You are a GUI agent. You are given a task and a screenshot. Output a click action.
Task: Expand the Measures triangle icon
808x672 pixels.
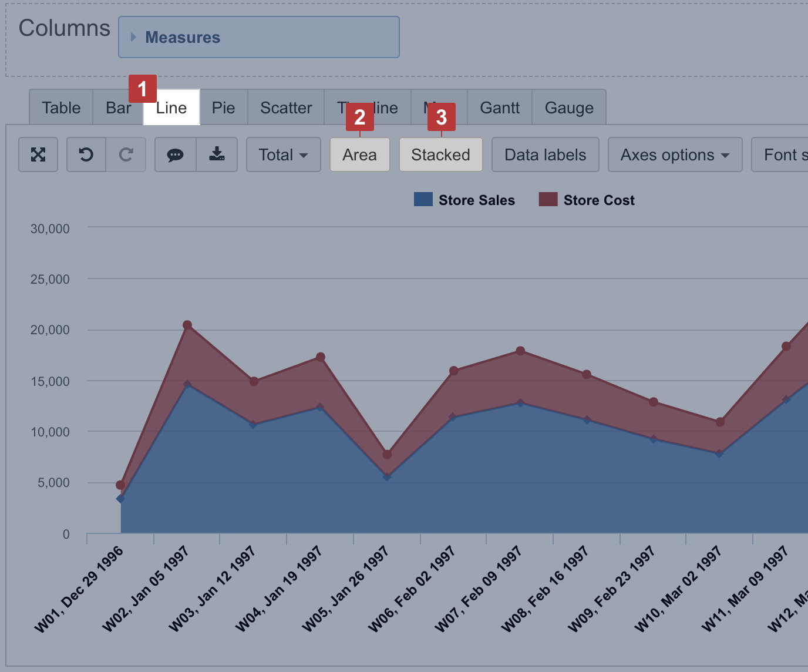click(x=133, y=37)
